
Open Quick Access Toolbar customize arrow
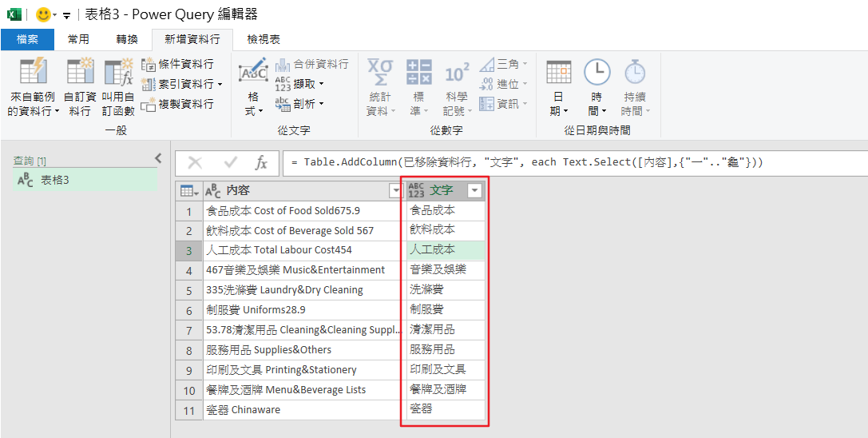point(66,15)
